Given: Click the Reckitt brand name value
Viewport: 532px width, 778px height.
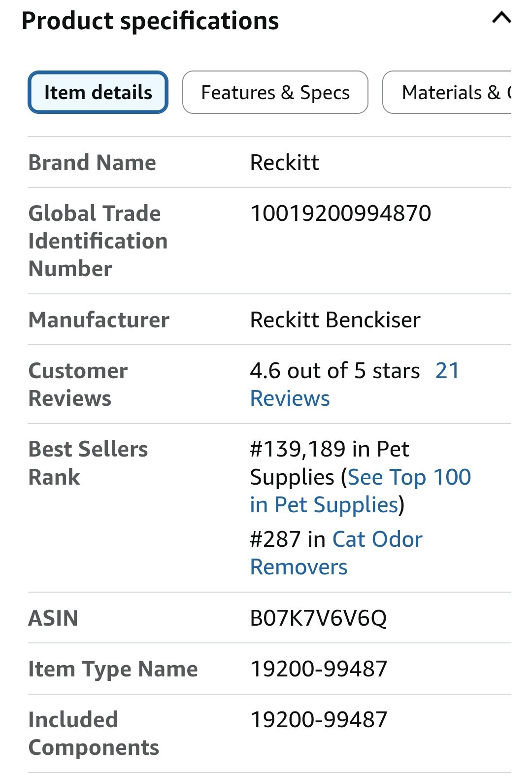Looking at the screenshot, I should click(284, 163).
